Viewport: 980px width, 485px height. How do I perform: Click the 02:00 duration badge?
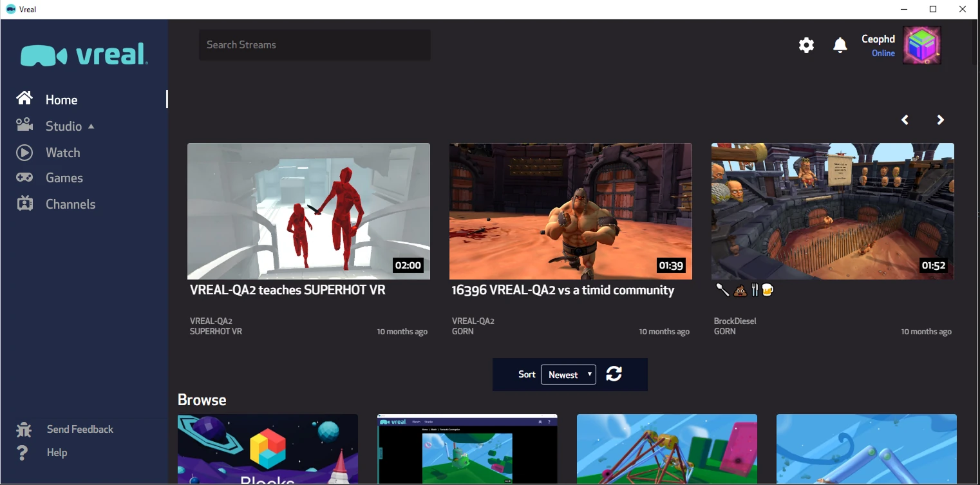point(408,265)
